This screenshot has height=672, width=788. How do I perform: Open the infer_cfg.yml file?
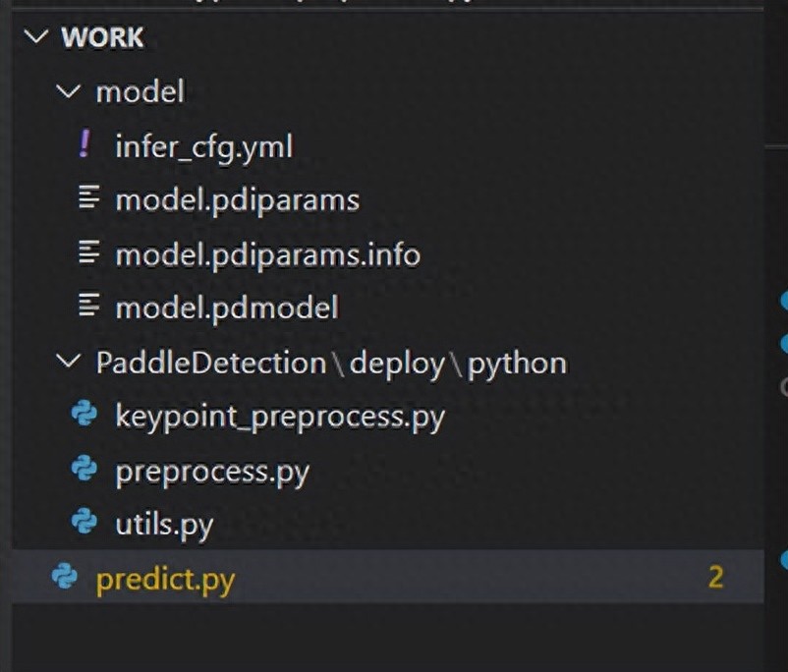coord(203,146)
